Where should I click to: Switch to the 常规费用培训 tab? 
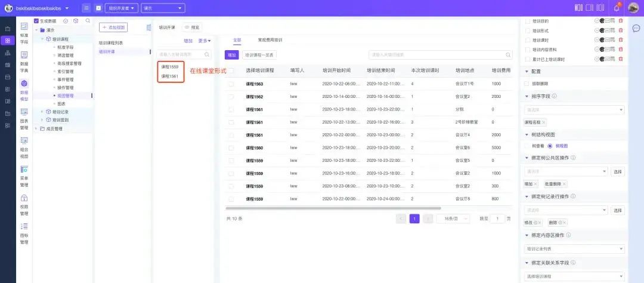(270, 41)
